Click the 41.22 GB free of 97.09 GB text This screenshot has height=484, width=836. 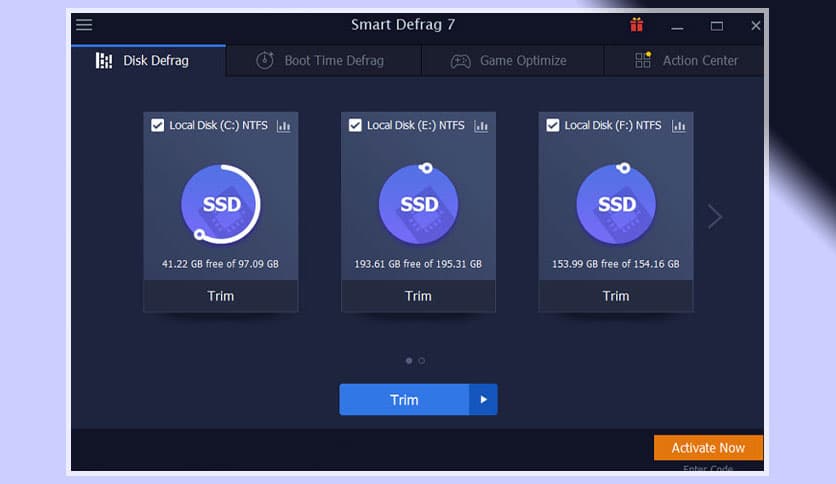(220, 264)
